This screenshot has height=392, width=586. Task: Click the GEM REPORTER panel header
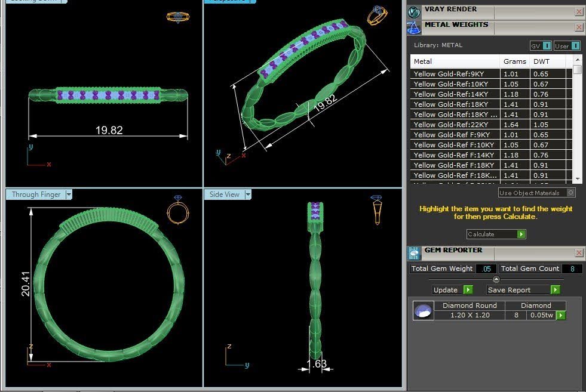(453, 250)
